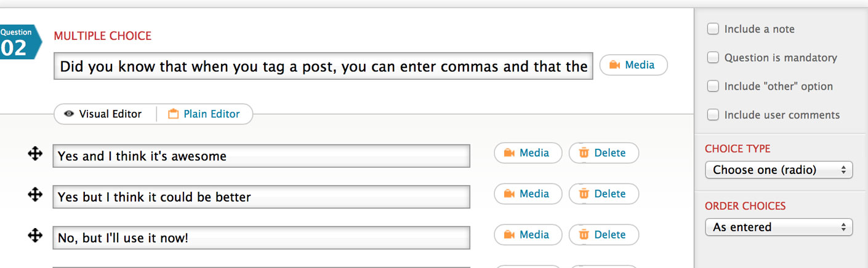Toggle the "Include user comments" checkbox

[x=713, y=115]
